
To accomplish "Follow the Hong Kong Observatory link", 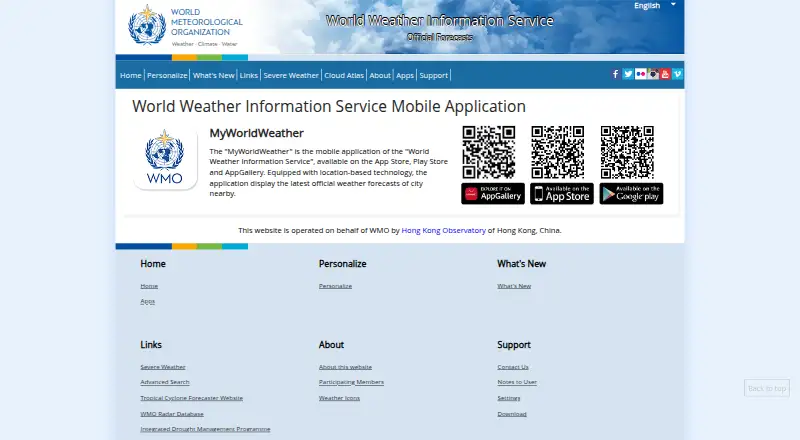I will coord(443,230).
